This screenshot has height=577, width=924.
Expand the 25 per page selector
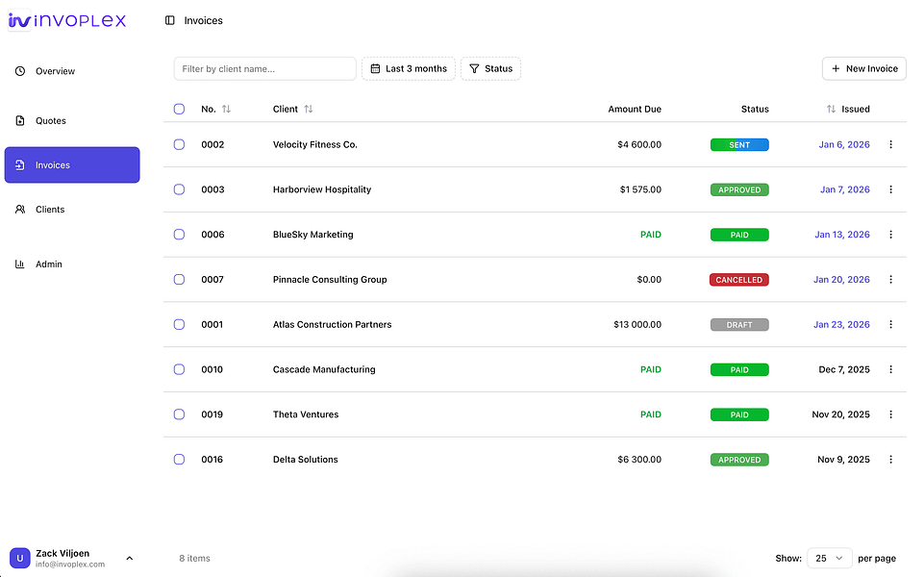829,558
